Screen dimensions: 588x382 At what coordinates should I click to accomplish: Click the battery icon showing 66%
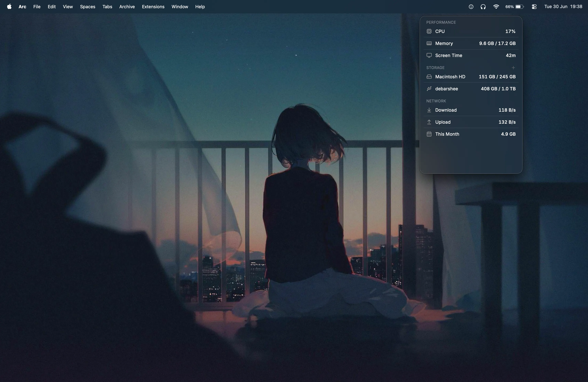[515, 7]
